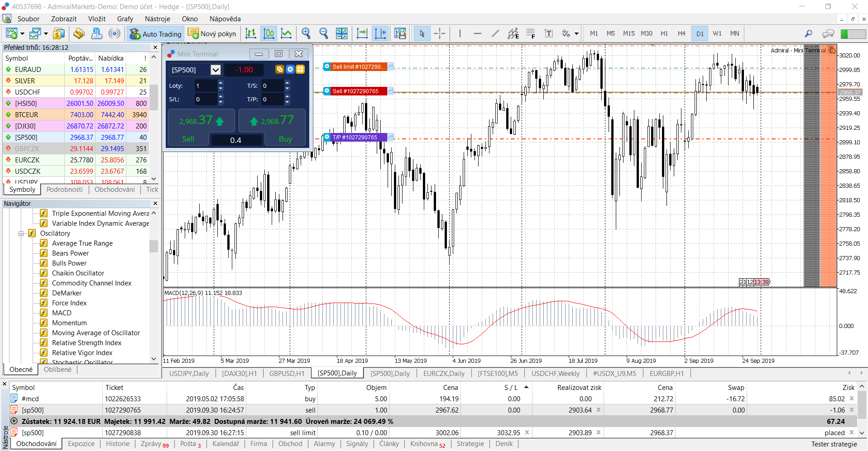Open the Nástroje menu
The width and height of the screenshot is (868, 451).
click(x=158, y=19)
